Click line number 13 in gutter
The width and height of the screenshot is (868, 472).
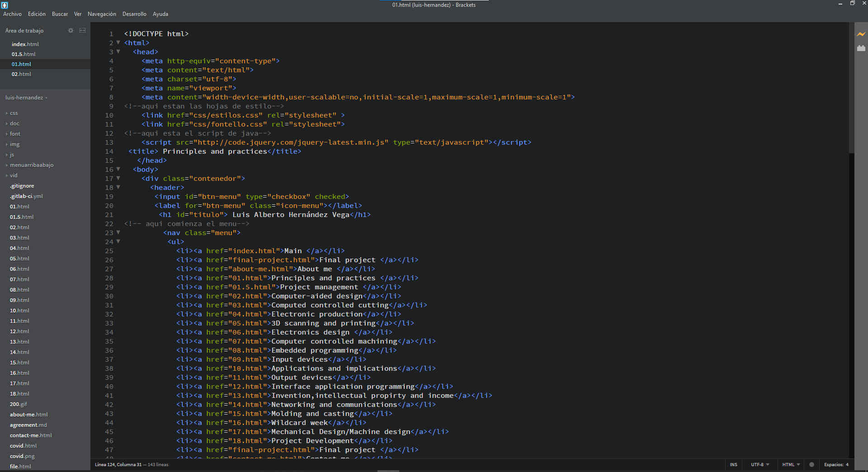(109, 142)
